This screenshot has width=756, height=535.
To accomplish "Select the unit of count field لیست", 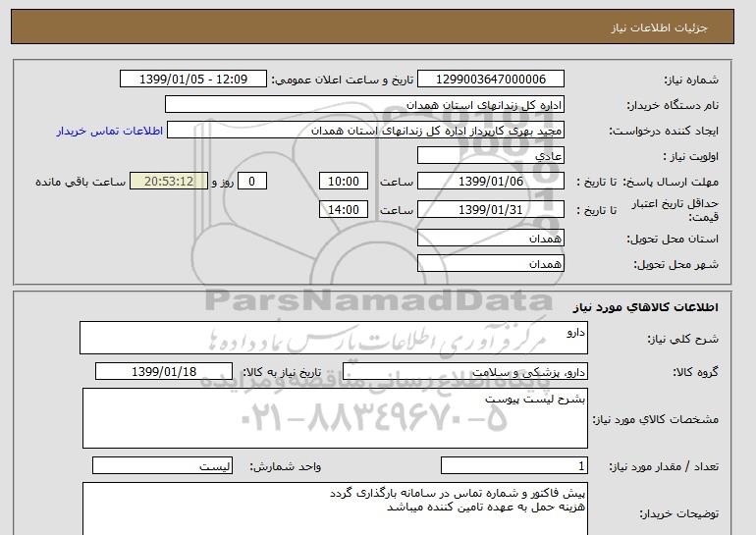I will [162, 466].
